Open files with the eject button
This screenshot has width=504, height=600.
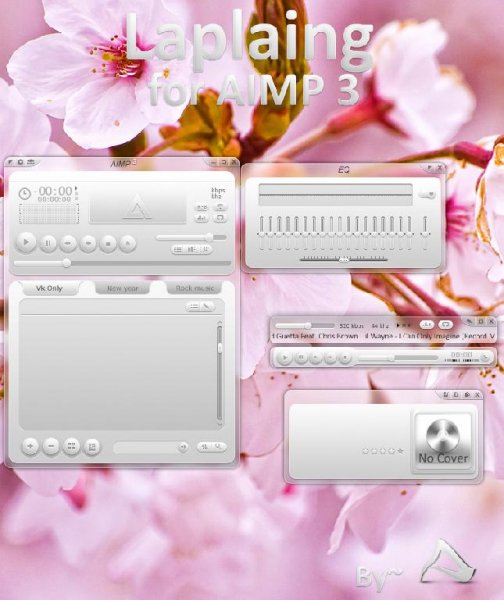(x=128, y=243)
